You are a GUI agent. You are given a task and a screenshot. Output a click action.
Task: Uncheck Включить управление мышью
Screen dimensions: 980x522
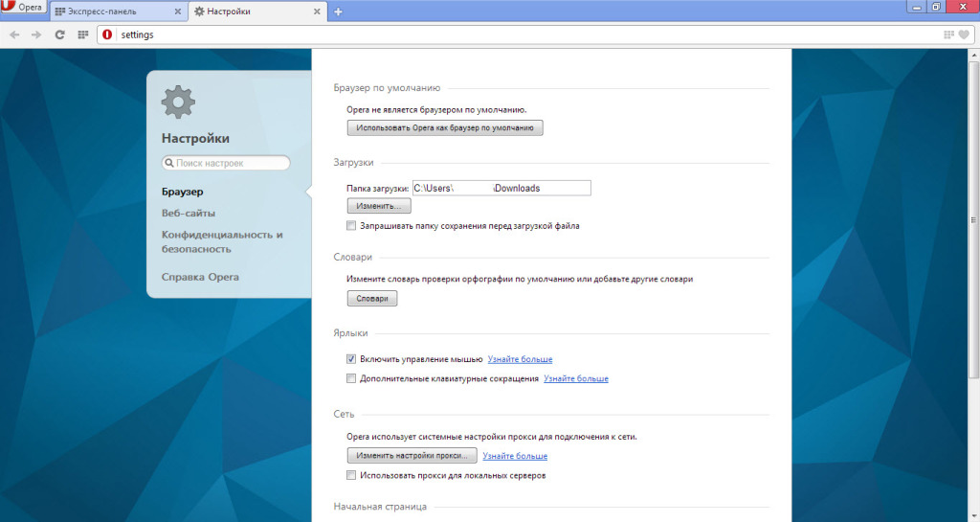click(351, 359)
